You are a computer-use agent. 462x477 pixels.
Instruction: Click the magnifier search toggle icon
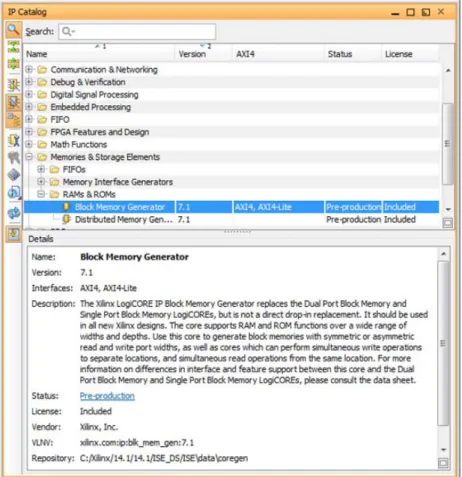13,30
